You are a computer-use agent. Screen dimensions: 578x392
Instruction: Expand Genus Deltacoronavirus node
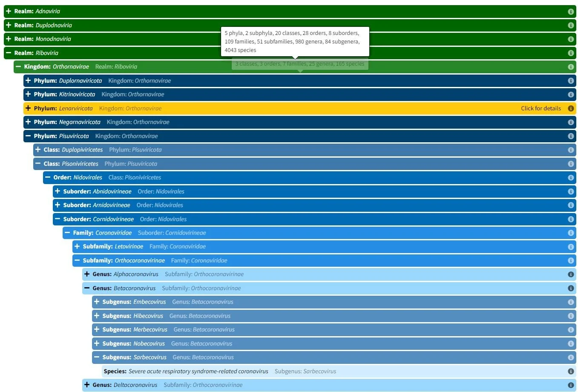click(87, 385)
